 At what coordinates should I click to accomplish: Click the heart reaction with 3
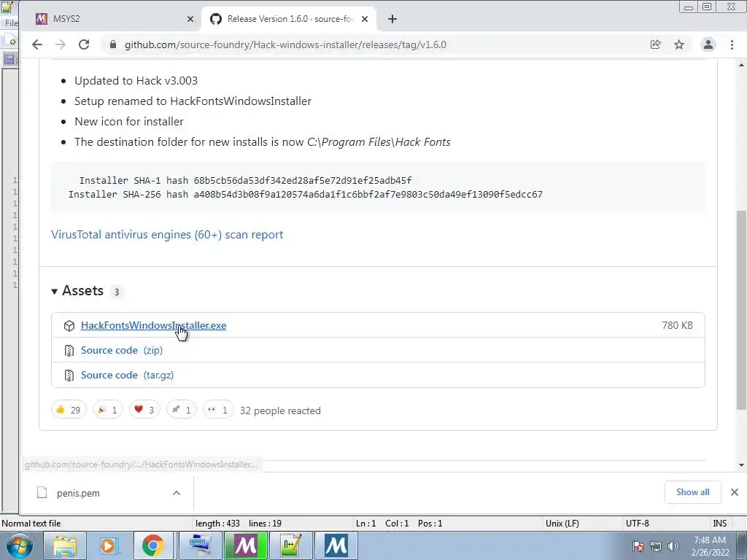click(x=144, y=410)
